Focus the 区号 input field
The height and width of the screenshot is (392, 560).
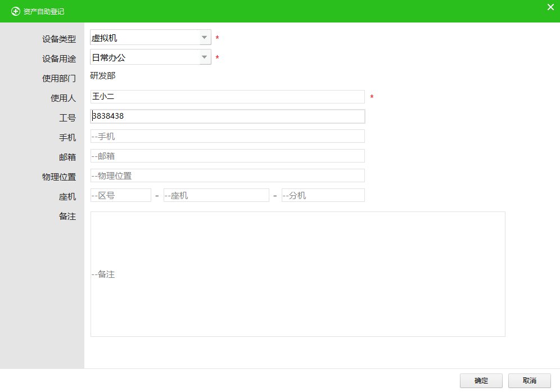pos(121,195)
